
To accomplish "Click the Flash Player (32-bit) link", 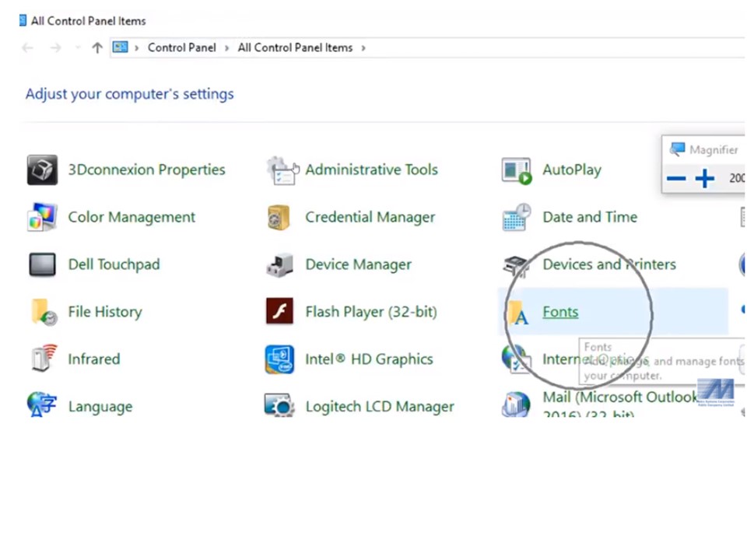I will (x=371, y=312).
